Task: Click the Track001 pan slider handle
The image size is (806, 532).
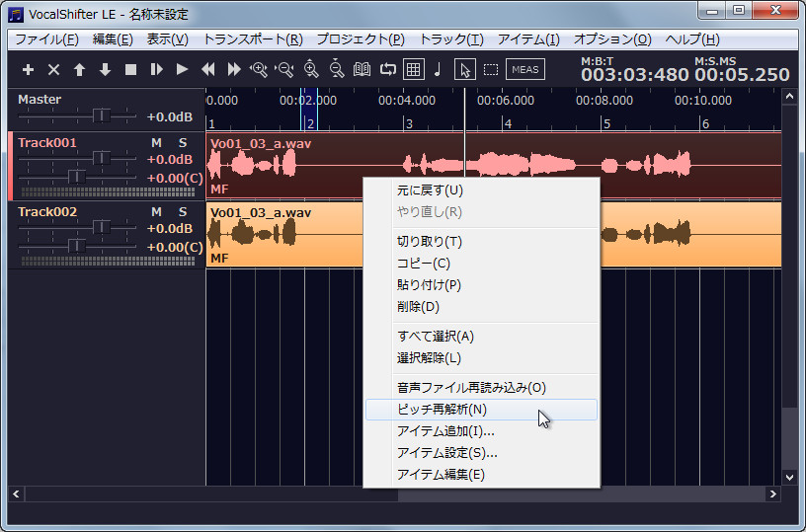Action: 77,177
